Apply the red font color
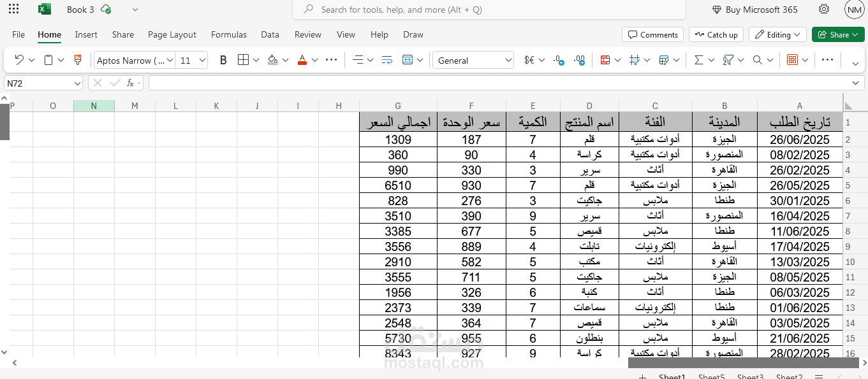This screenshot has width=868, height=379. (x=302, y=60)
